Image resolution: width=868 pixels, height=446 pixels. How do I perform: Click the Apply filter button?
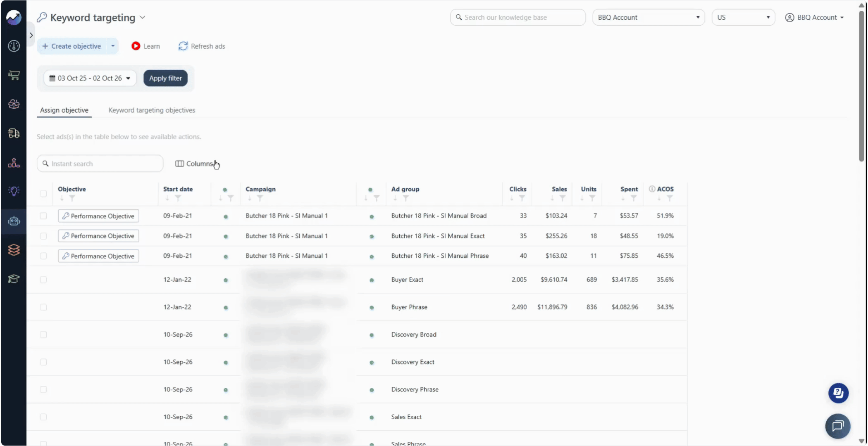(165, 78)
